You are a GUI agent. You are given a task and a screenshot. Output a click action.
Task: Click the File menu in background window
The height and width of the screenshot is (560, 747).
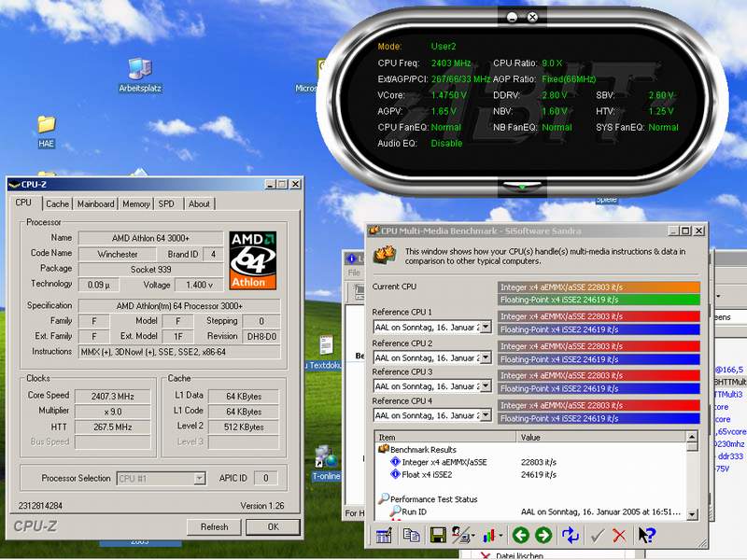click(354, 273)
